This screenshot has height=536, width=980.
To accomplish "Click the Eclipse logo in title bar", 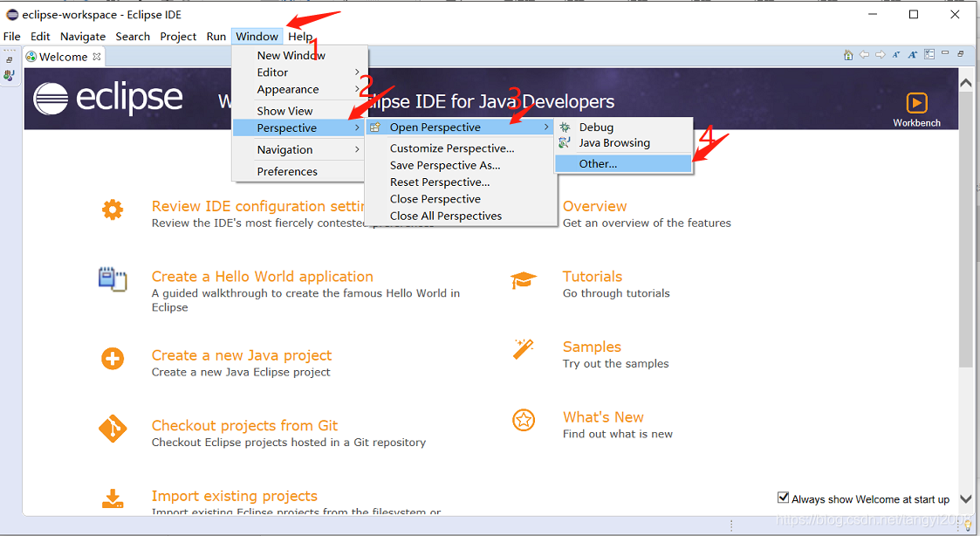I will 12,14.
